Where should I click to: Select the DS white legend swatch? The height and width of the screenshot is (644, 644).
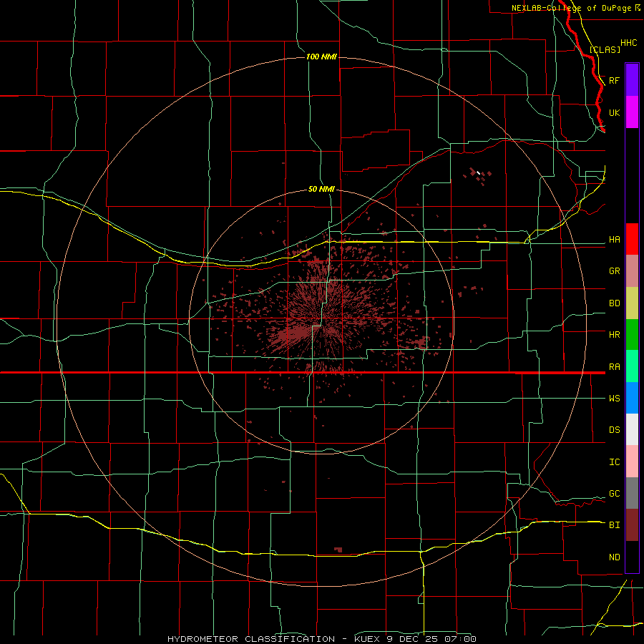click(632, 429)
